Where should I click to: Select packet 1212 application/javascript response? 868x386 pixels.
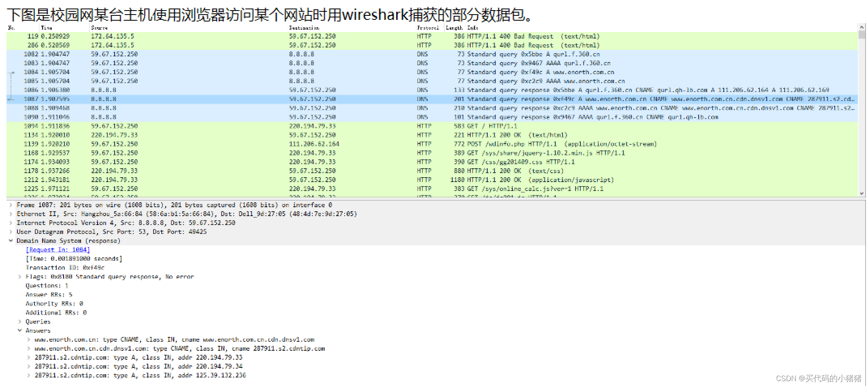point(432,180)
